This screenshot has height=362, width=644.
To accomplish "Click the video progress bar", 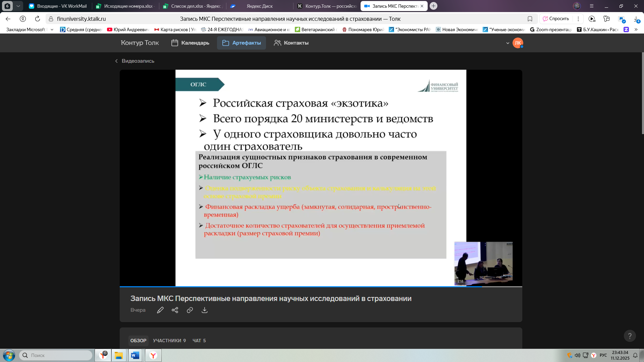I will click(321, 287).
